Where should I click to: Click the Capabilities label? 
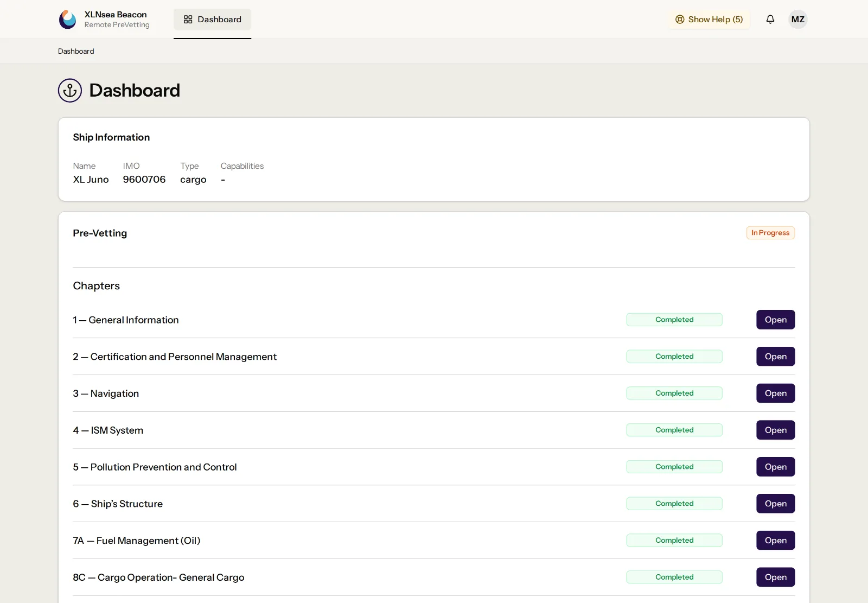point(242,166)
